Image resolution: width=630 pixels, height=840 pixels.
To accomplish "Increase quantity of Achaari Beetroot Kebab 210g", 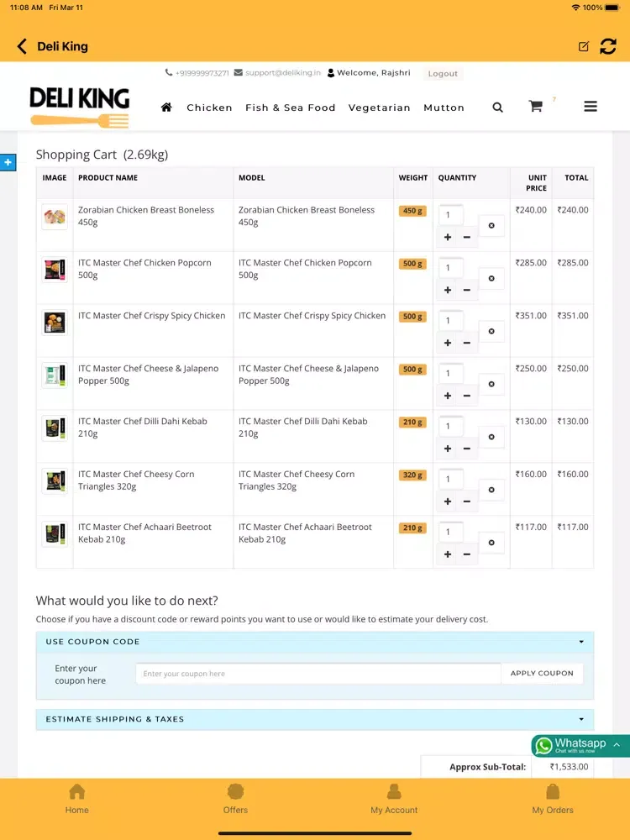I will pos(448,554).
